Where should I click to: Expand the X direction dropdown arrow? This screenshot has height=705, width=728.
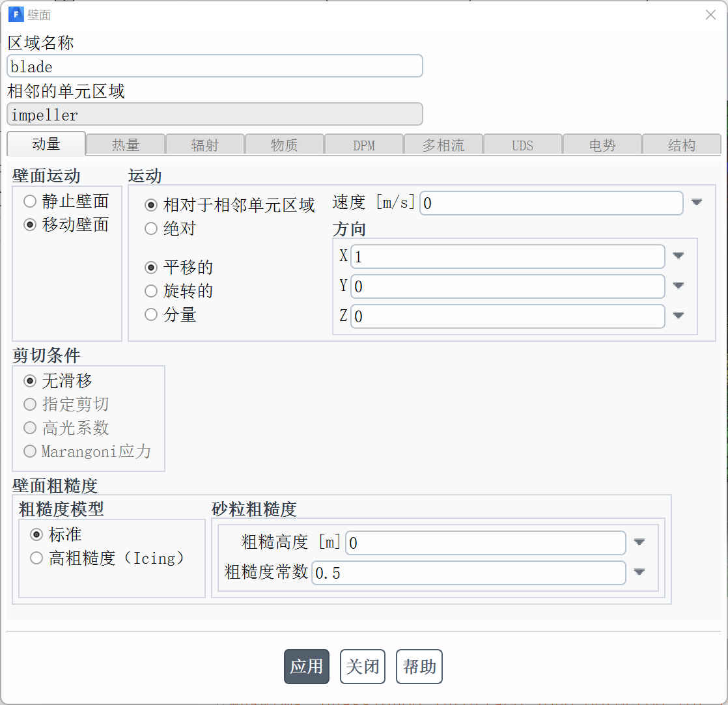pyautogui.click(x=679, y=256)
